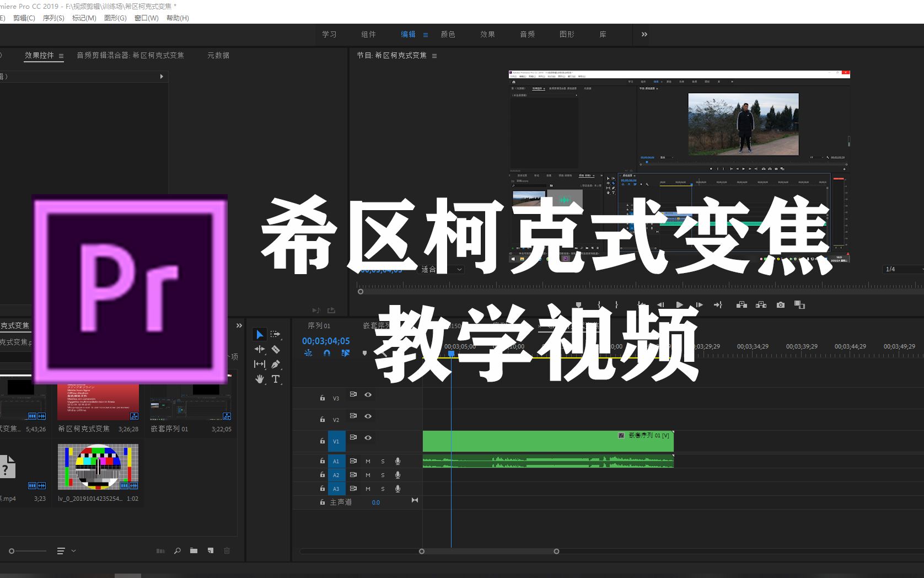924x578 pixels.
Task: Open Program monitor panel menu
Action: tap(434, 56)
